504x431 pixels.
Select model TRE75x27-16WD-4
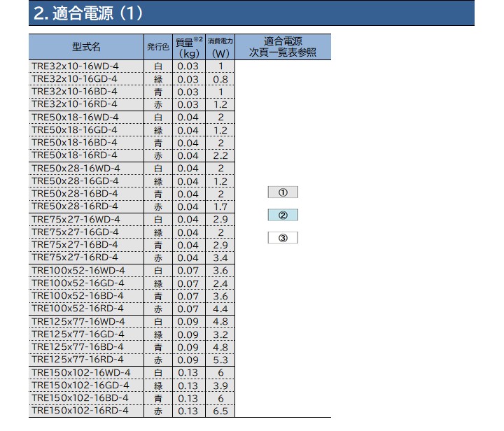[x=76, y=220]
